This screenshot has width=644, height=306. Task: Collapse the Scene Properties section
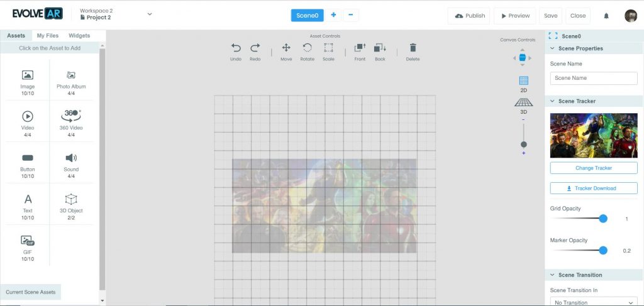(552, 48)
